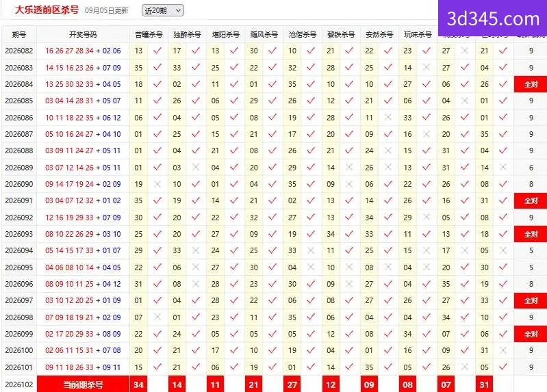Click the red 全对 badge in row 2026099
The height and width of the screenshot is (392, 547).
[x=531, y=334]
